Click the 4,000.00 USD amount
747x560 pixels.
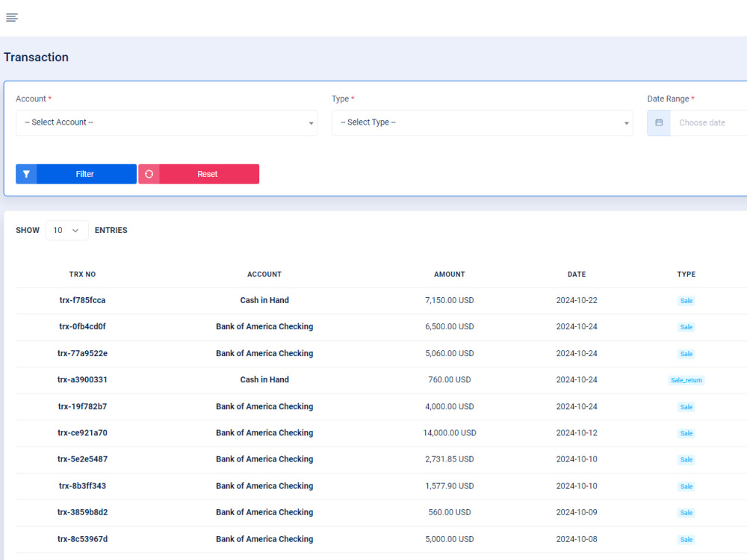(449, 407)
